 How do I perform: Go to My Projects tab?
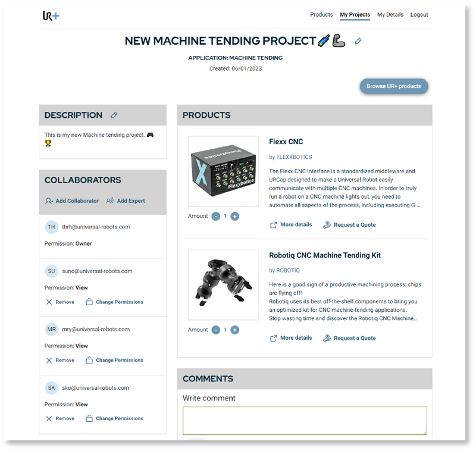point(355,14)
